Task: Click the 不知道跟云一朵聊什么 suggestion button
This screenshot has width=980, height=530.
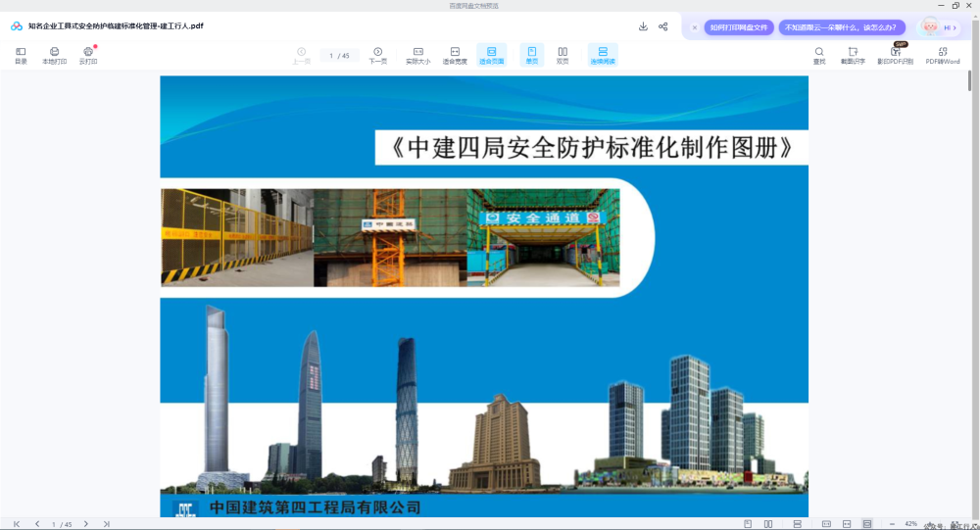Action: point(841,27)
